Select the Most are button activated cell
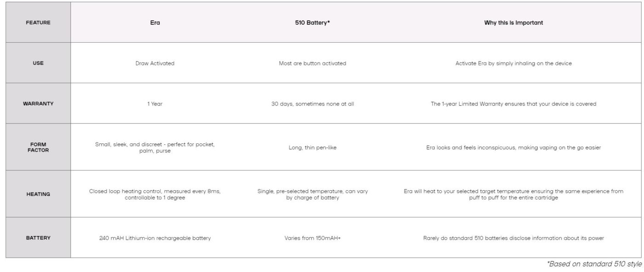 [x=312, y=63]
